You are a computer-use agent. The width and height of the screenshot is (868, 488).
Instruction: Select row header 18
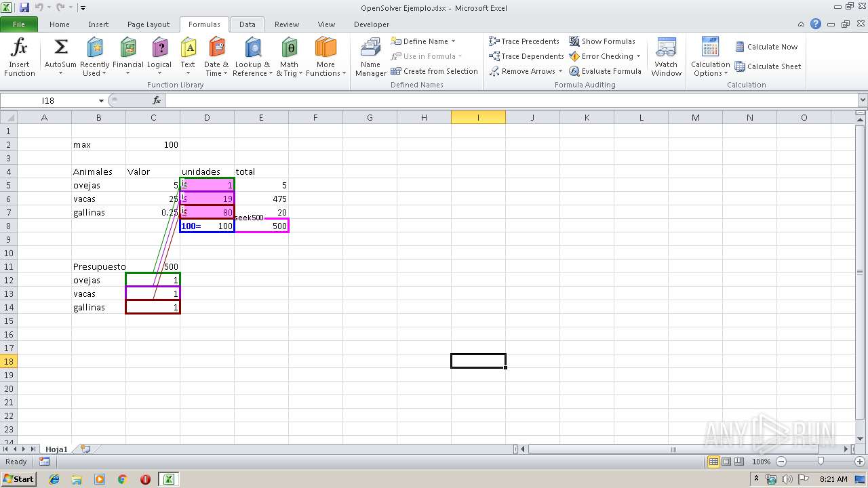[x=9, y=361]
